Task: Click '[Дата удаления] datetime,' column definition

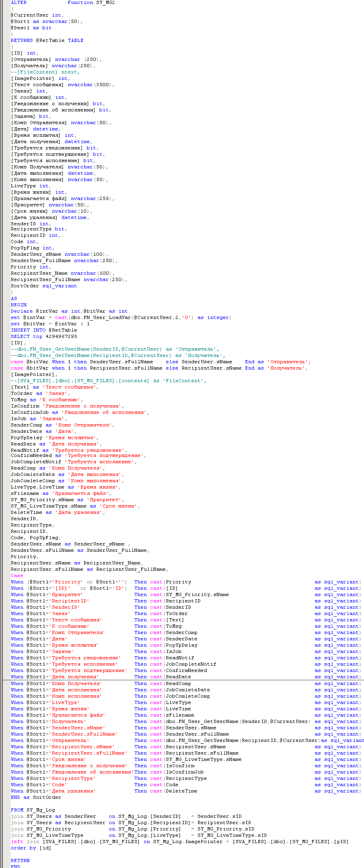Action: [x=50, y=217]
